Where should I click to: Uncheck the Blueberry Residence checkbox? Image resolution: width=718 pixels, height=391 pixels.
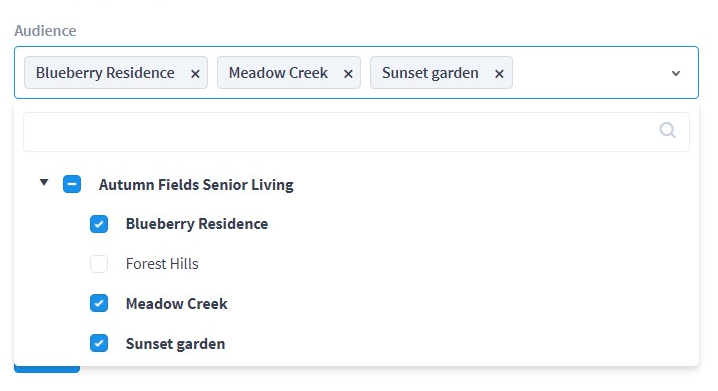(x=99, y=224)
